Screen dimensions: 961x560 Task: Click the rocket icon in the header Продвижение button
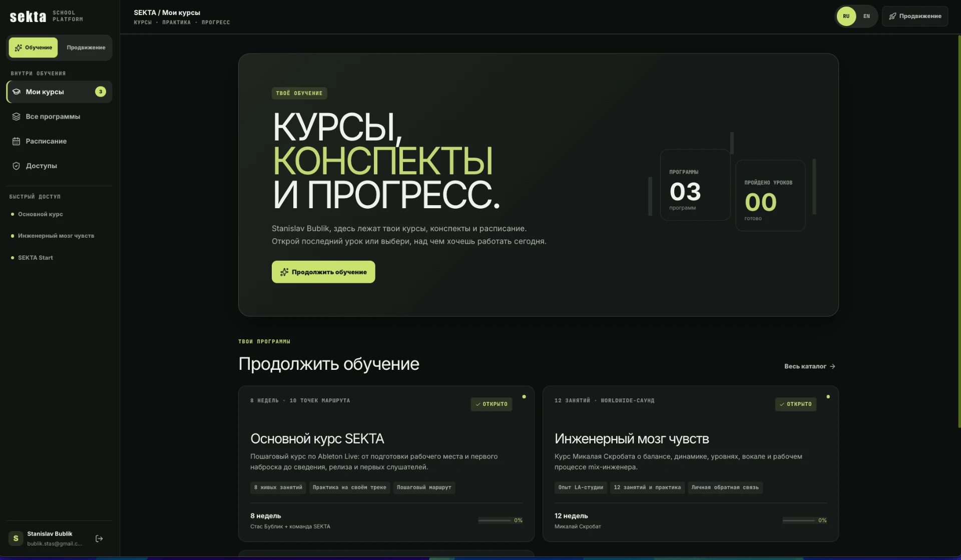(x=892, y=16)
